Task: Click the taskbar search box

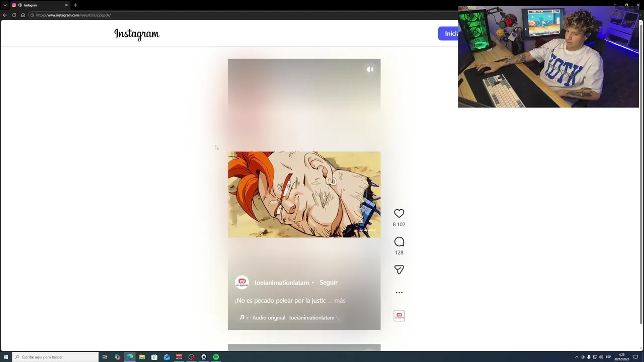Action: click(x=55, y=357)
